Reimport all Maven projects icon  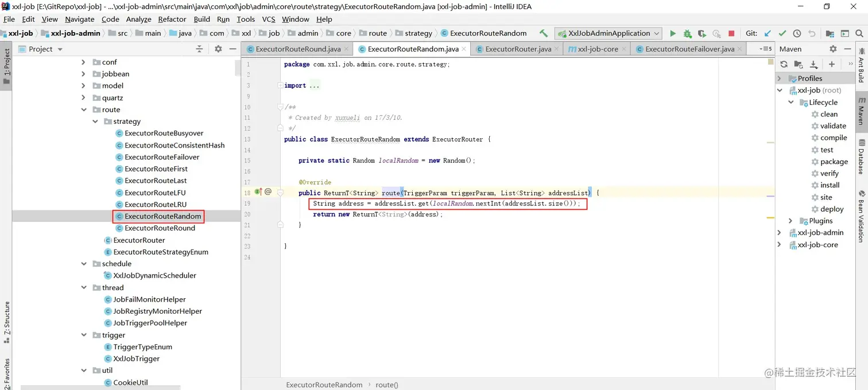784,64
